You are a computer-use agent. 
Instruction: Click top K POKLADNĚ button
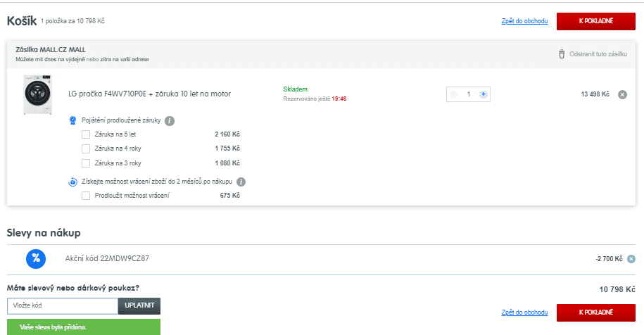[596, 21]
